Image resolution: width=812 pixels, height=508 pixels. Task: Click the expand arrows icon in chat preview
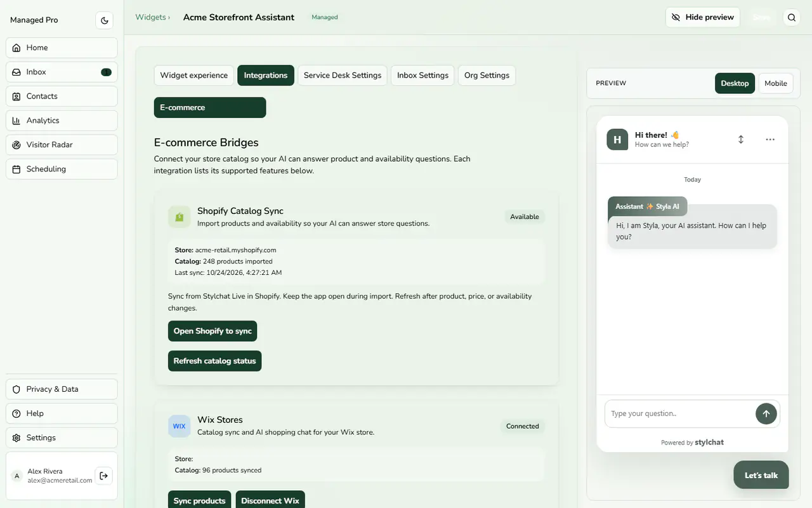point(741,139)
